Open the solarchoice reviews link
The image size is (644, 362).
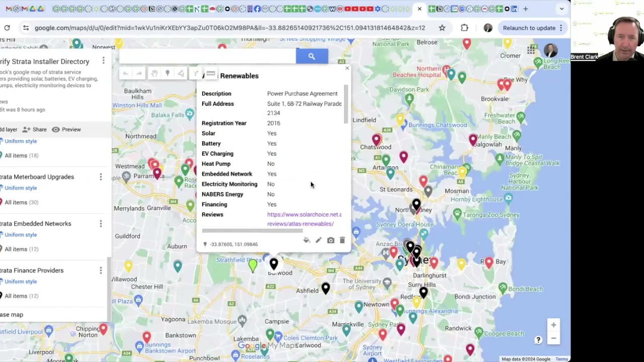pos(304,219)
